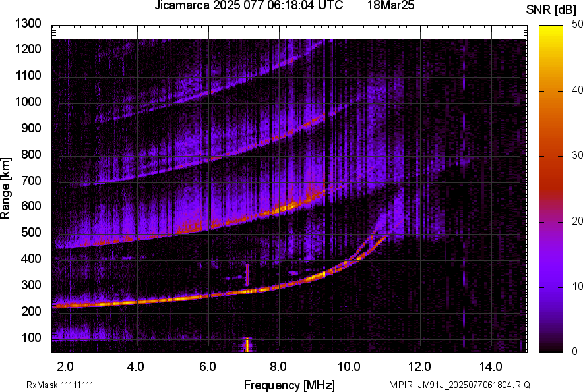
Task: Click the 'Frequency [MHz]' axis label
Action: (x=290, y=385)
